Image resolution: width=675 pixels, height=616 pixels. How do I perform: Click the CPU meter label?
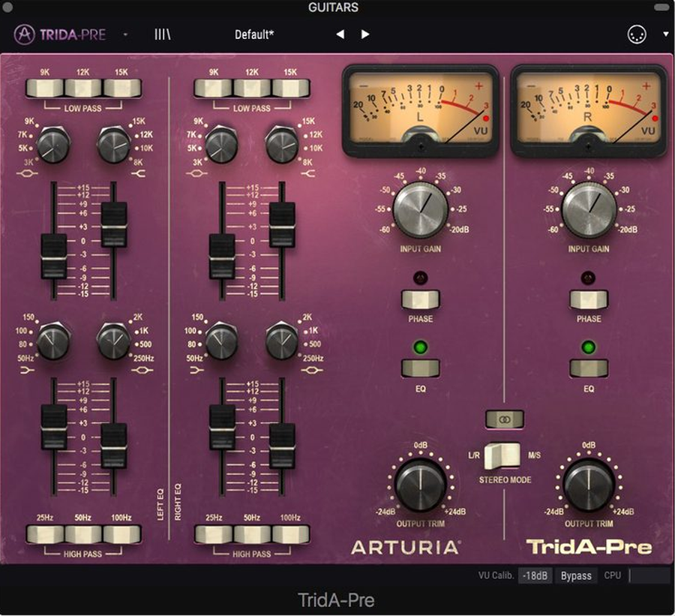point(612,575)
